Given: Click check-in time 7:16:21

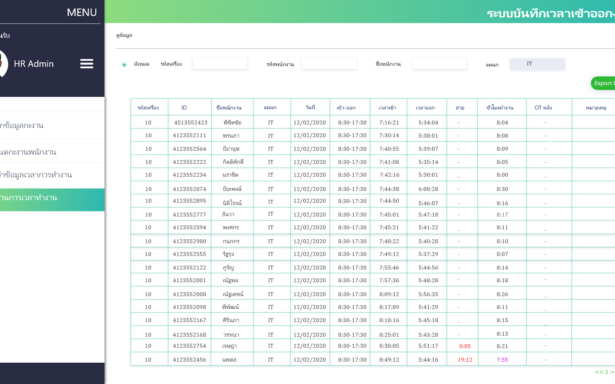Looking at the screenshot, I should point(389,122).
